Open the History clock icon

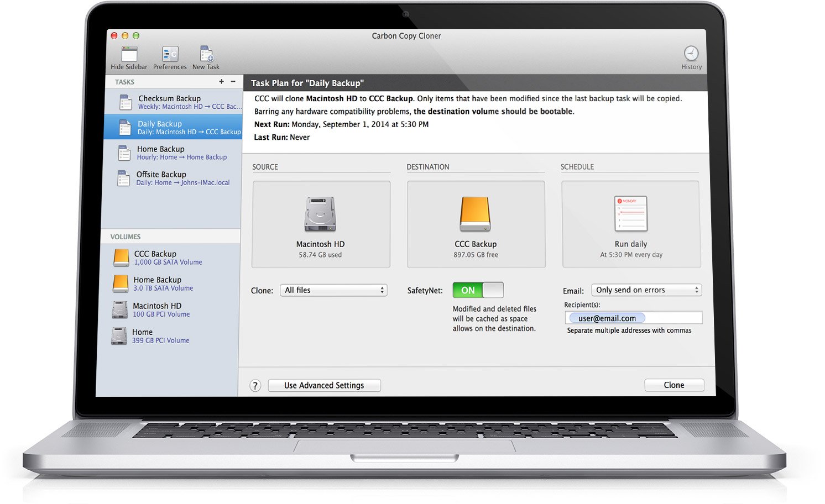[x=691, y=54]
